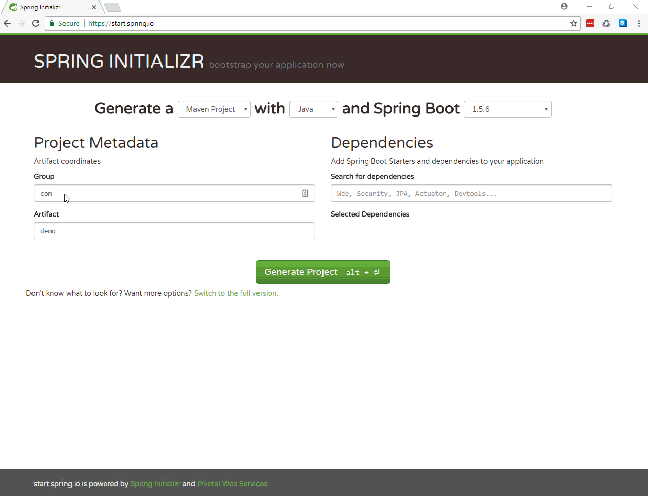This screenshot has width=648, height=496.
Task: Click the 'and Spring Boot' heading text
Action: click(401, 108)
